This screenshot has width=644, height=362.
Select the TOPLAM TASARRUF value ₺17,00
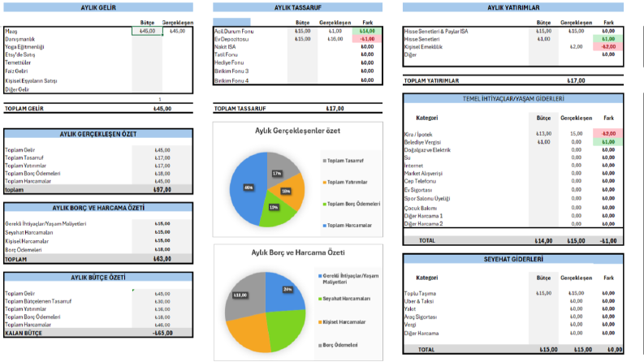point(335,109)
